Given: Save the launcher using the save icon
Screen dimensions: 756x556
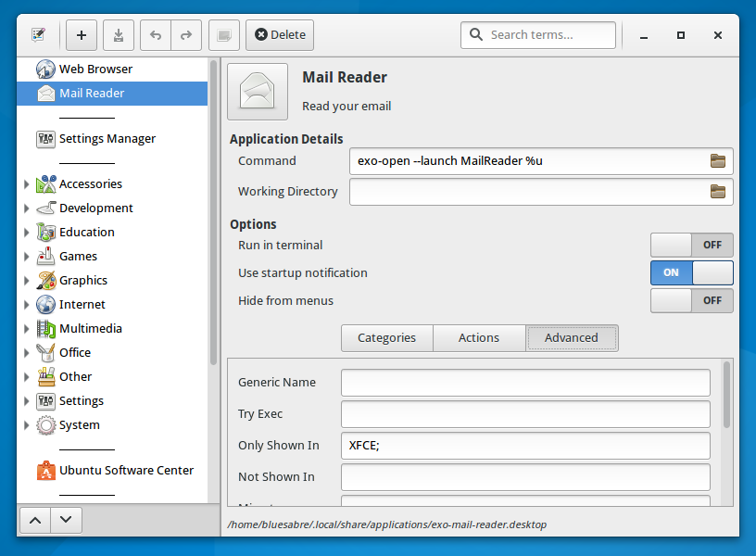Looking at the screenshot, I should click(x=118, y=34).
